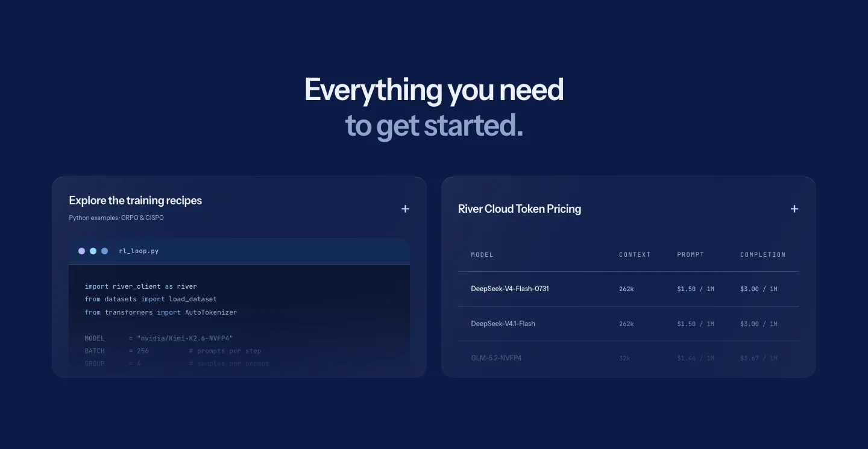Click the 'to get started.' headline line

(x=434, y=125)
